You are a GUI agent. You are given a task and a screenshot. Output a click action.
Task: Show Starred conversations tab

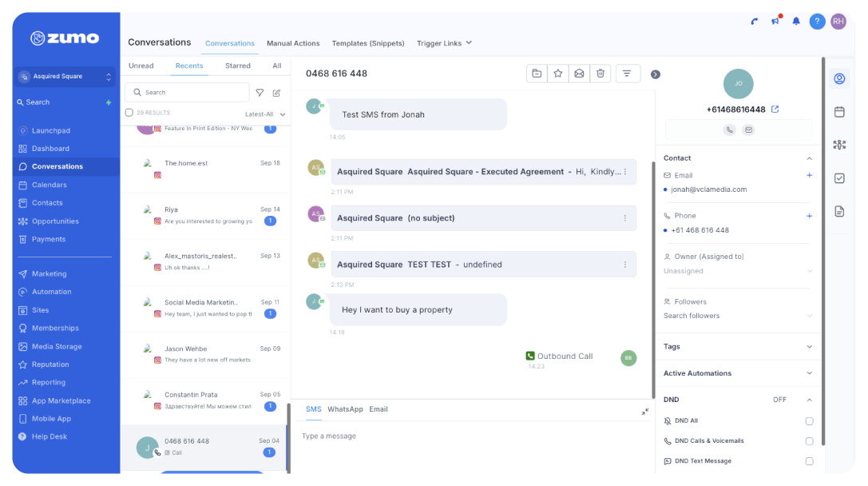point(237,66)
